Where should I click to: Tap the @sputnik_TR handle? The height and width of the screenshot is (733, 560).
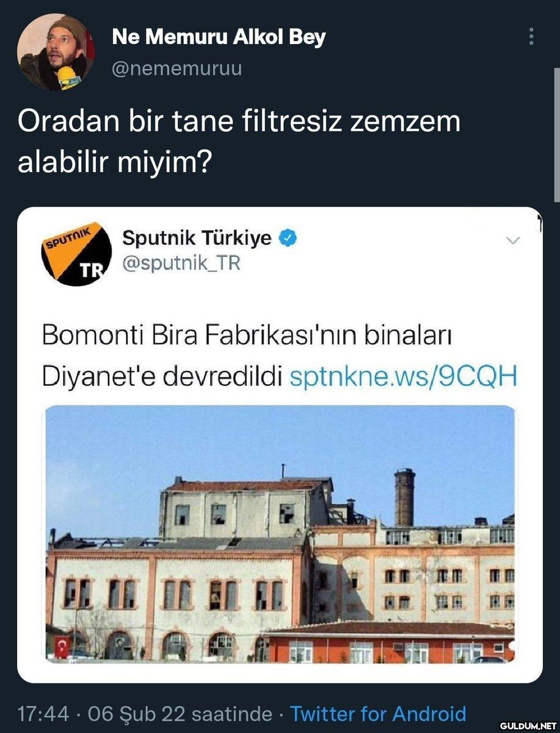click(x=182, y=263)
